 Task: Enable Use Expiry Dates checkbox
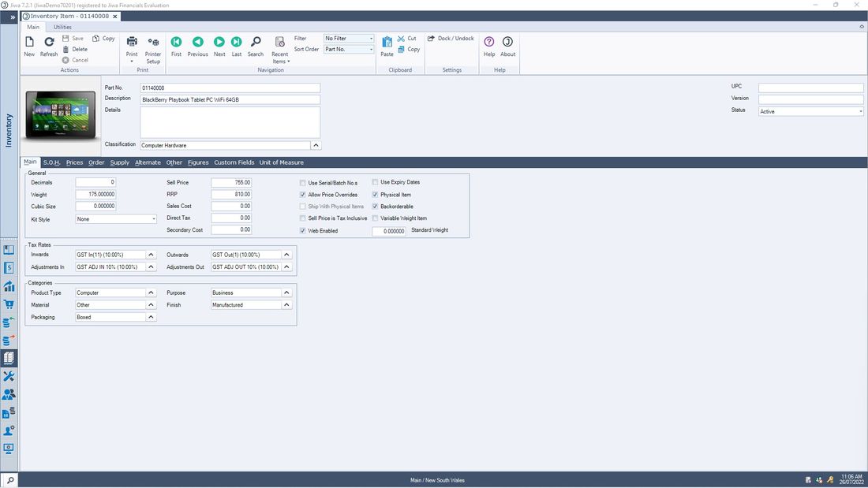pyautogui.click(x=376, y=182)
